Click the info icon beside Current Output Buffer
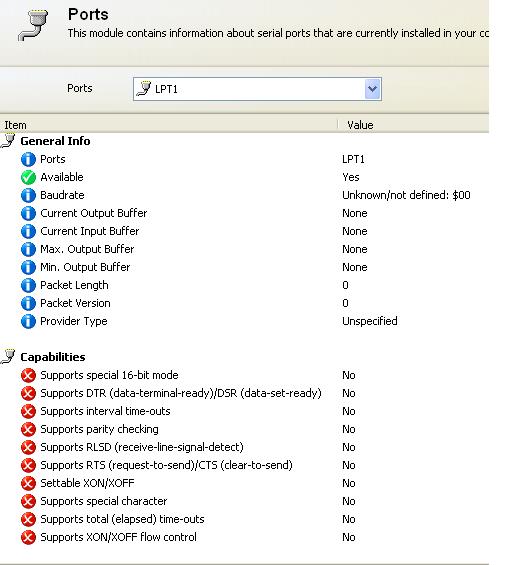The image size is (518, 565). pyautogui.click(x=28, y=213)
